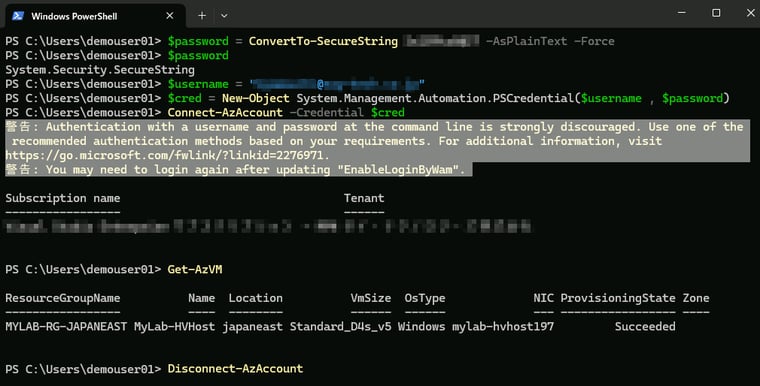Click the PowerShell icon in the tab

pos(18,16)
